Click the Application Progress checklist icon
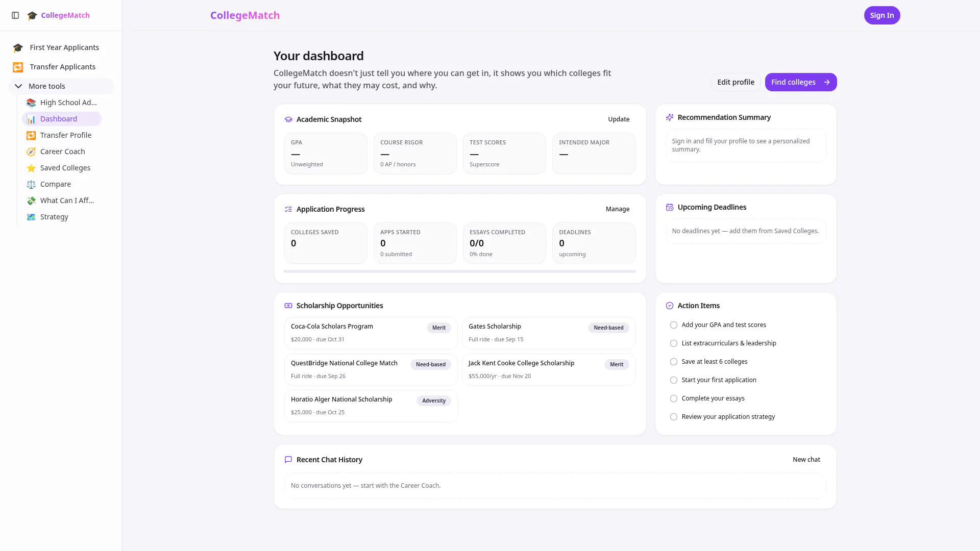This screenshot has height=551, width=980. click(x=288, y=209)
